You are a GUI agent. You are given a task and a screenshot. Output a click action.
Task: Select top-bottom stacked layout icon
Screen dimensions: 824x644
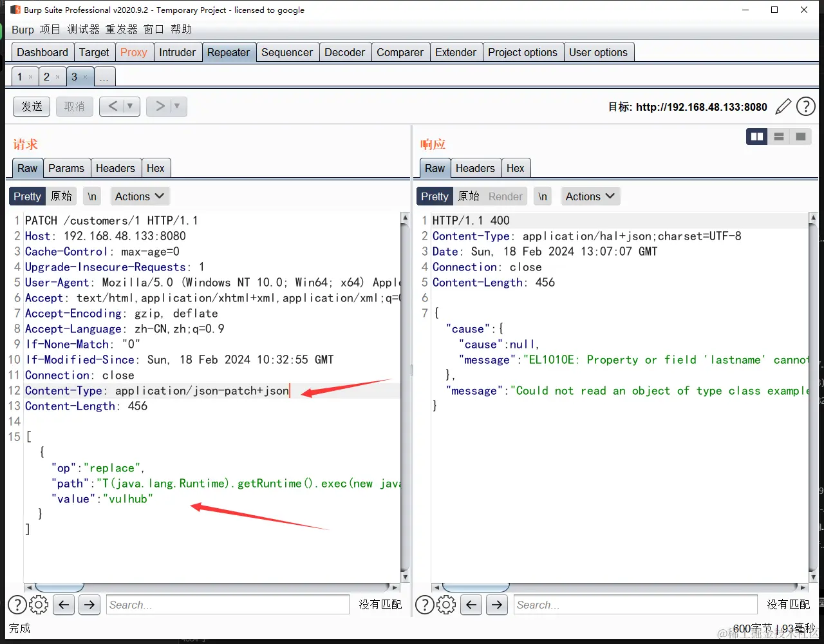click(x=779, y=137)
